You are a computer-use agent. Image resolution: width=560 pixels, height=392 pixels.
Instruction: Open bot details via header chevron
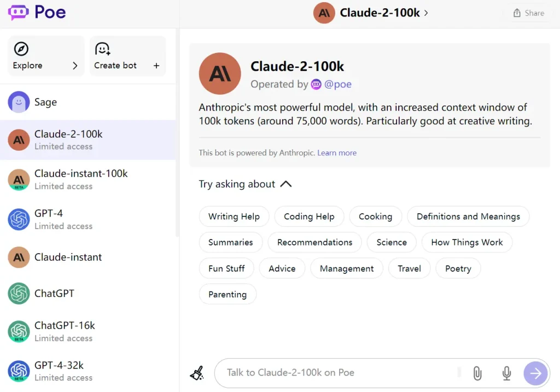click(426, 13)
